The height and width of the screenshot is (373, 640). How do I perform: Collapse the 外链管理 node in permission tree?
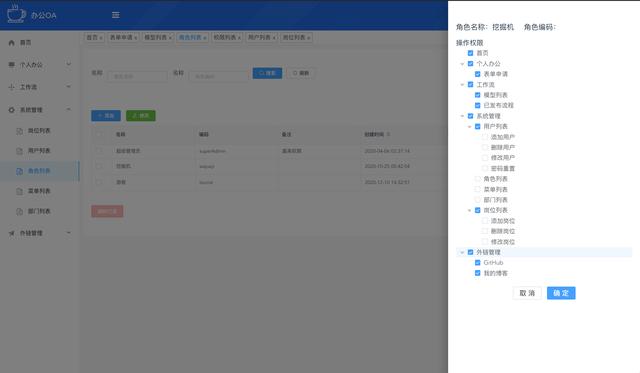pyautogui.click(x=462, y=252)
